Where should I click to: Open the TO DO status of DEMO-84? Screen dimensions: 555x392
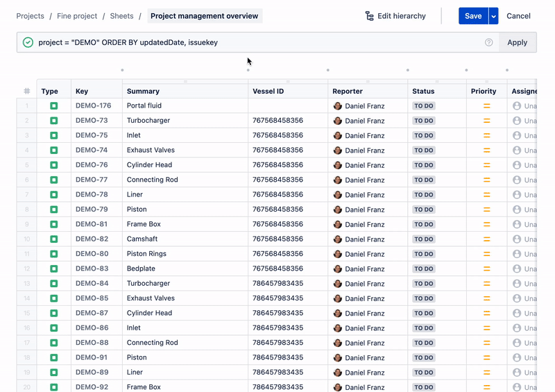click(424, 284)
